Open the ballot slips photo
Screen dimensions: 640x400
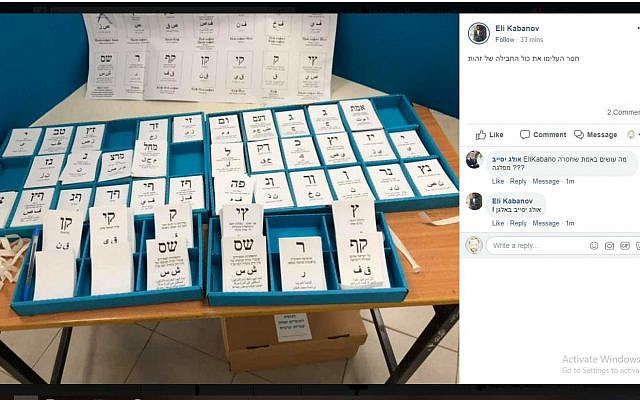coord(229,198)
